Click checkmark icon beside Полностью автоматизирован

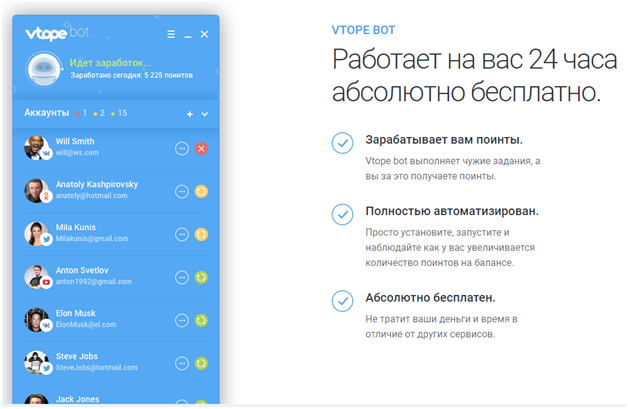[x=342, y=214]
